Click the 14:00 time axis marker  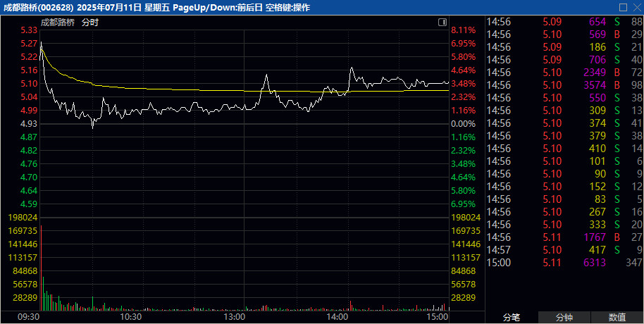pyautogui.click(x=338, y=318)
